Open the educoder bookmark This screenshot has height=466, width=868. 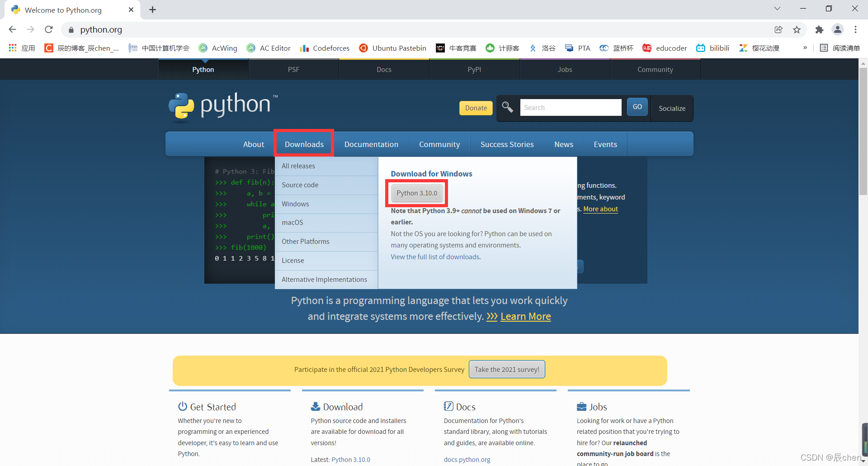(665, 48)
